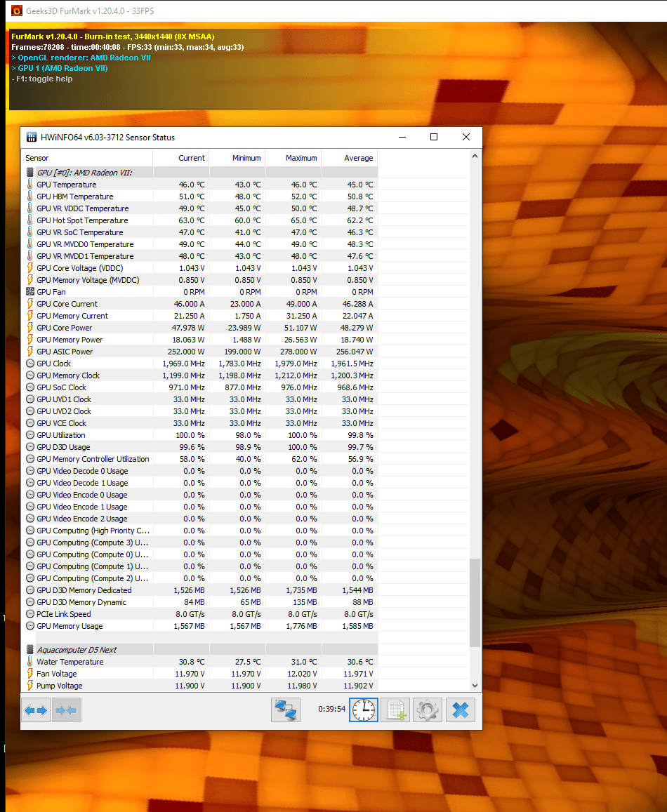This screenshot has width=667, height=812.
Task: Select the Aquacomputer D5 Next group row
Action: click(199, 649)
